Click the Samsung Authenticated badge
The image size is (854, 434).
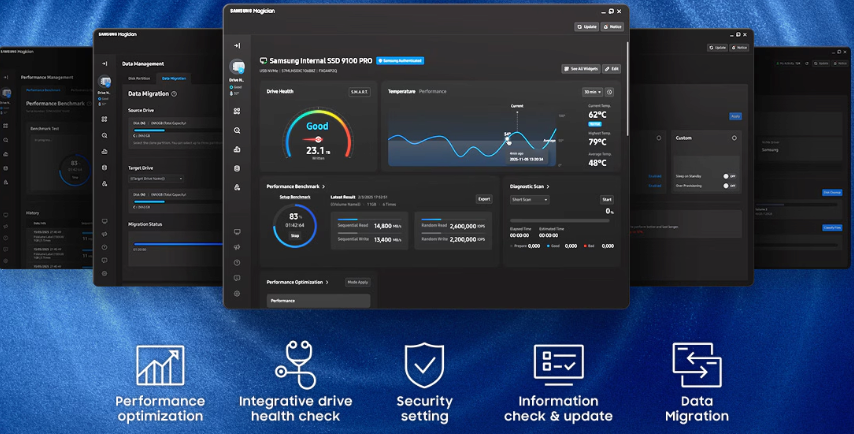point(400,61)
